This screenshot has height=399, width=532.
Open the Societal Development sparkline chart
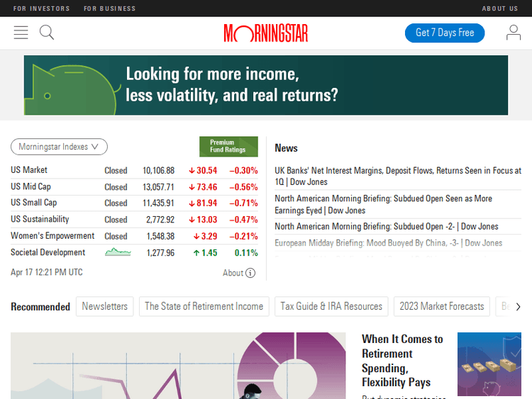(x=118, y=252)
